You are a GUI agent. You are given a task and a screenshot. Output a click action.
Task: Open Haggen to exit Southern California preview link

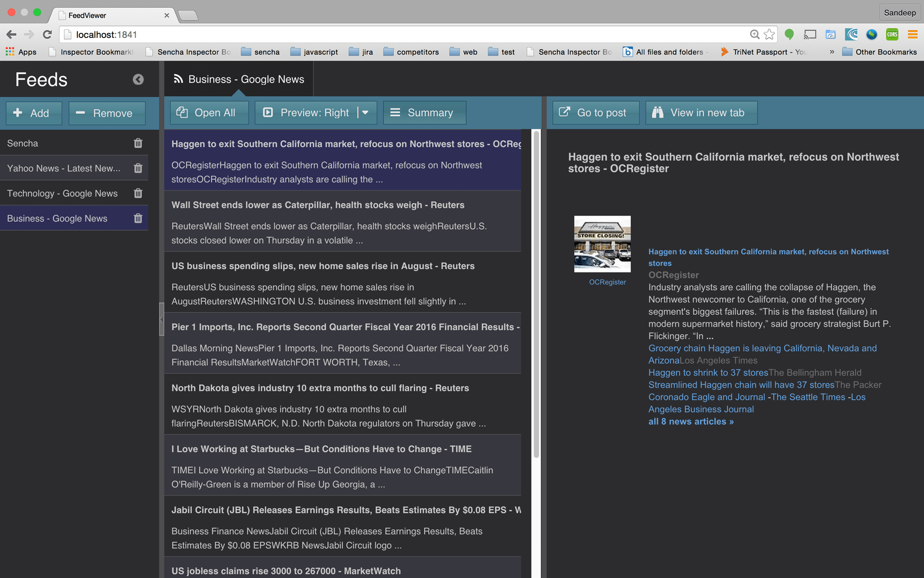[x=768, y=257]
